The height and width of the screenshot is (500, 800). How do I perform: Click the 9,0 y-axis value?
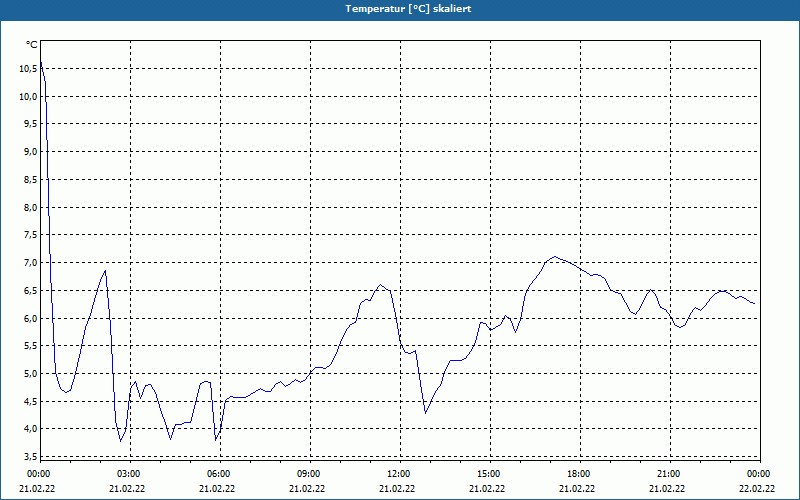(x=30, y=152)
